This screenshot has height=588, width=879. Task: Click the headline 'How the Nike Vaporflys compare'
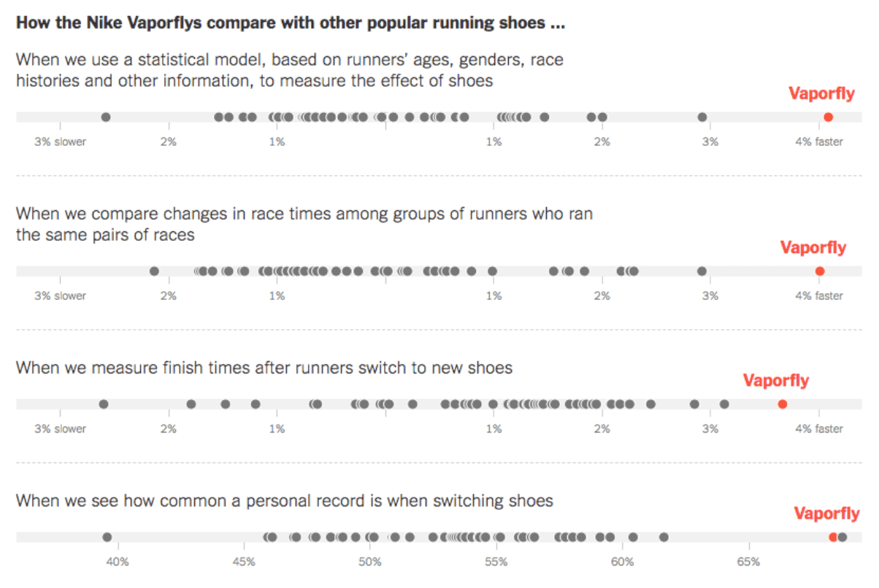(x=290, y=23)
